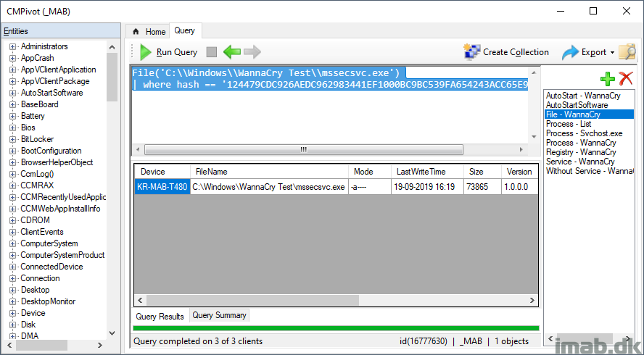644x355 pixels.
Task: Click query editor scroll right arrow
Action: pos(521,150)
